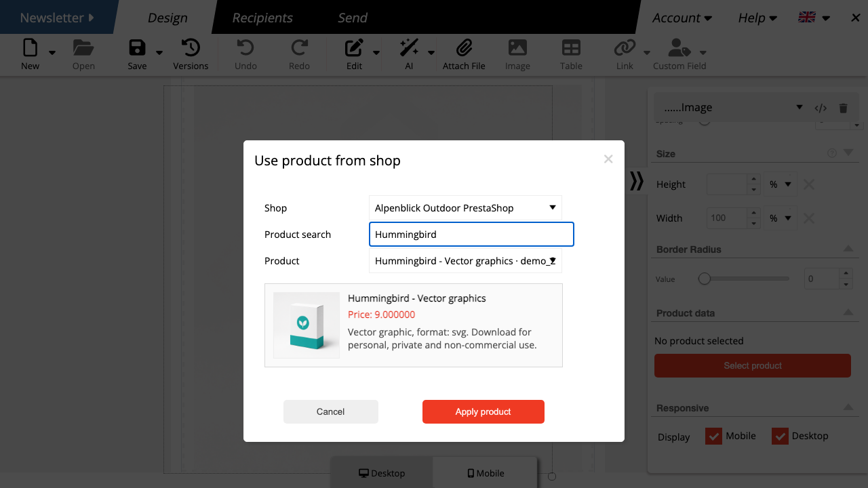Open the AI magic wand tool
This screenshot has height=488, width=868.
click(x=409, y=48)
